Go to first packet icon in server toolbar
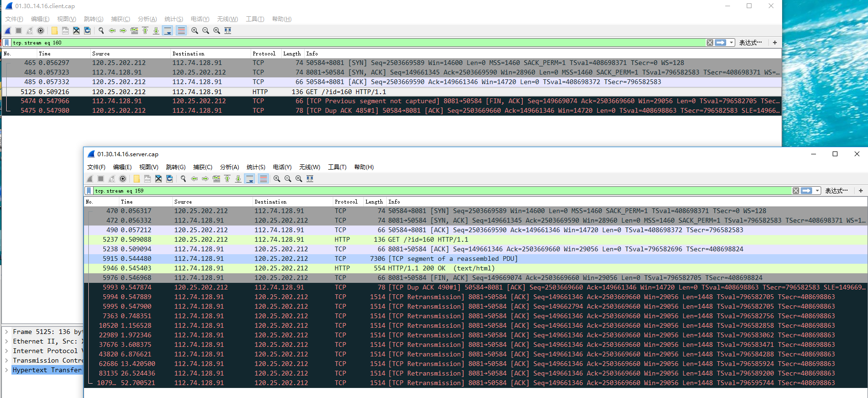 (x=227, y=179)
